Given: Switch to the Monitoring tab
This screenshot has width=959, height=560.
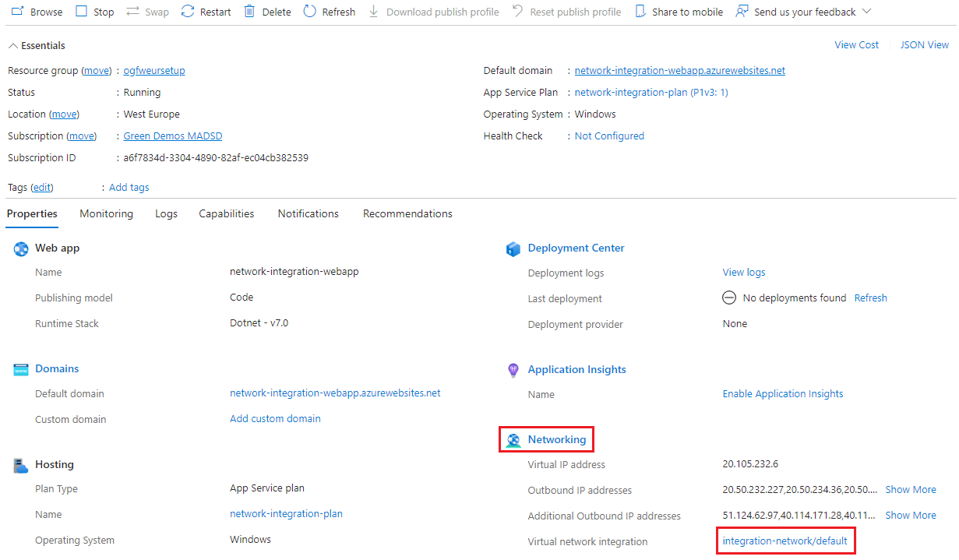Looking at the screenshot, I should pyautogui.click(x=106, y=213).
